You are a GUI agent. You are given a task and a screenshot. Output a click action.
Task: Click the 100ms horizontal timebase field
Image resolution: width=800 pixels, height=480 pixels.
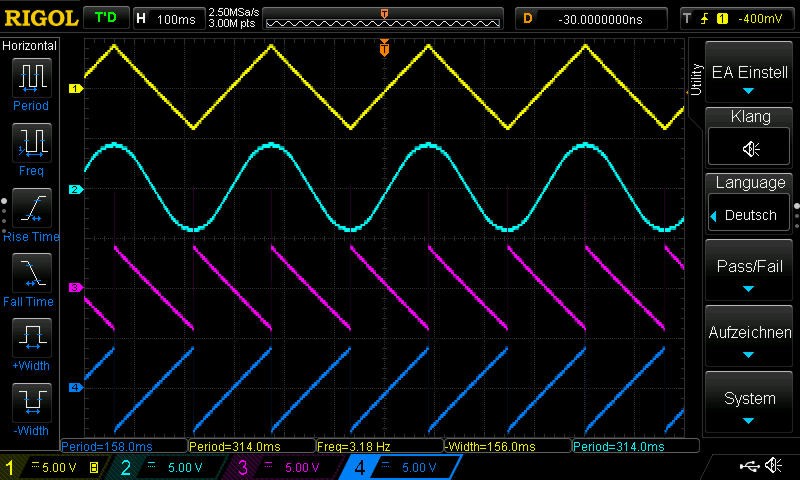click(x=166, y=19)
